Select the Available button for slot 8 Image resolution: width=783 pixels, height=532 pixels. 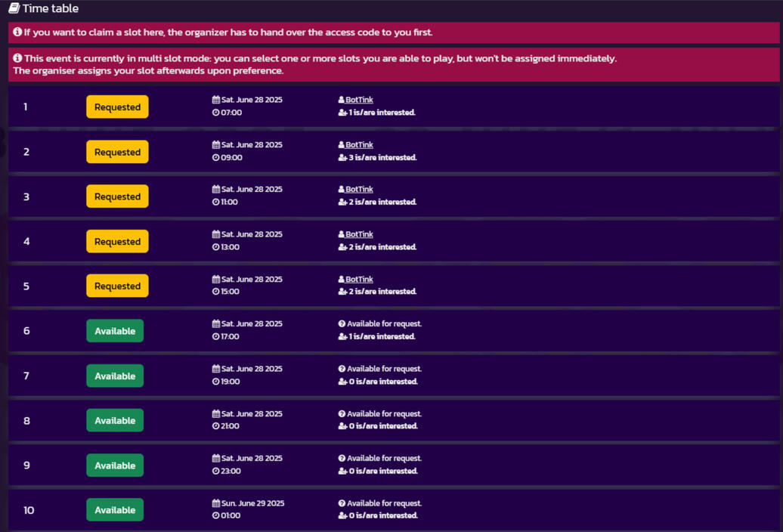pyautogui.click(x=115, y=421)
